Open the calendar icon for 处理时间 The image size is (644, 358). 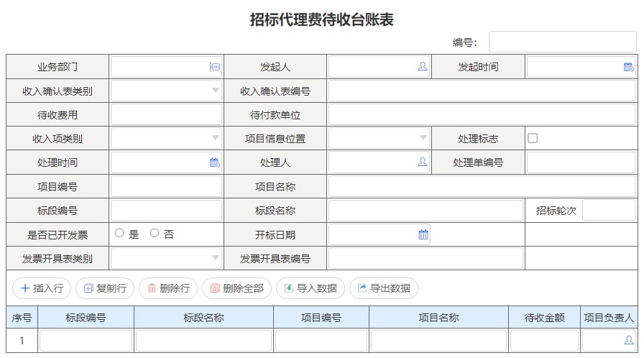(214, 162)
